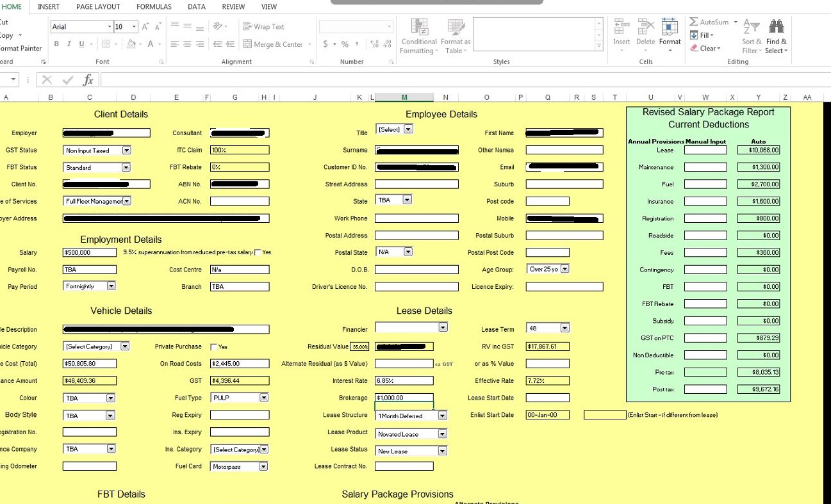Click the Wrap Text button
The height and width of the screenshot is (504, 831).
pyautogui.click(x=263, y=26)
